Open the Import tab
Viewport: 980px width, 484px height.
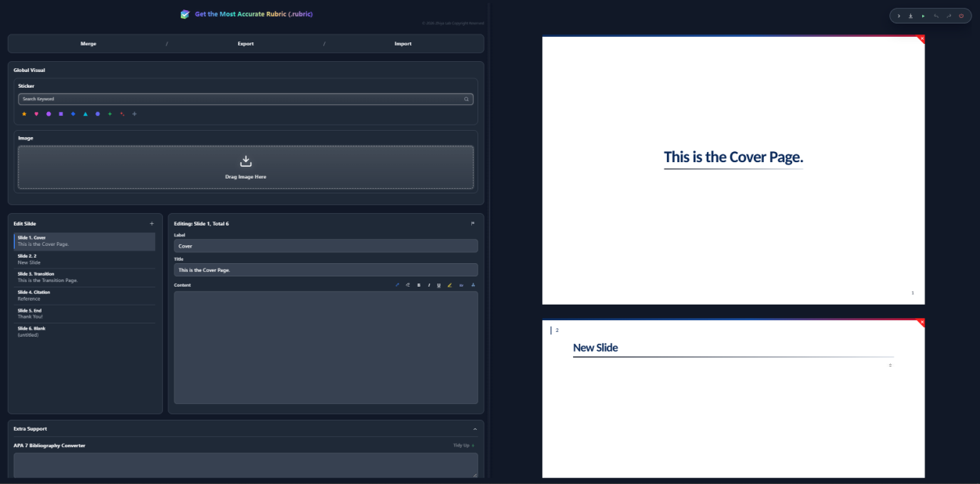tap(403, 44)
